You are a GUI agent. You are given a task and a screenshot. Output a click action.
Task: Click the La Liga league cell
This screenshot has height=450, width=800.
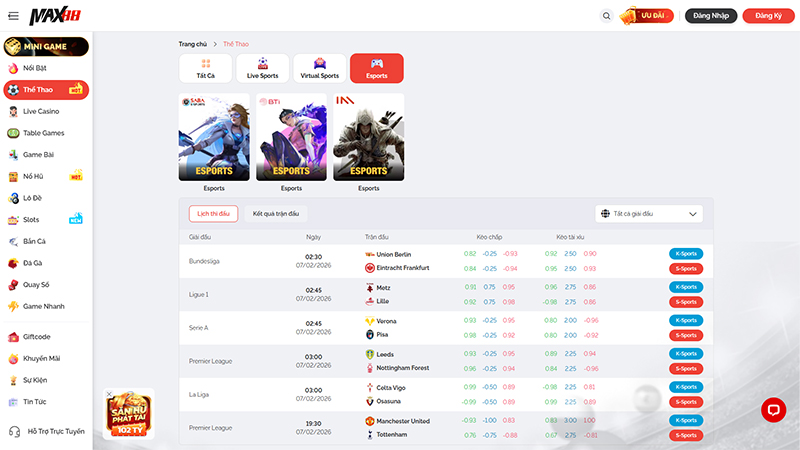click(198, 395)
